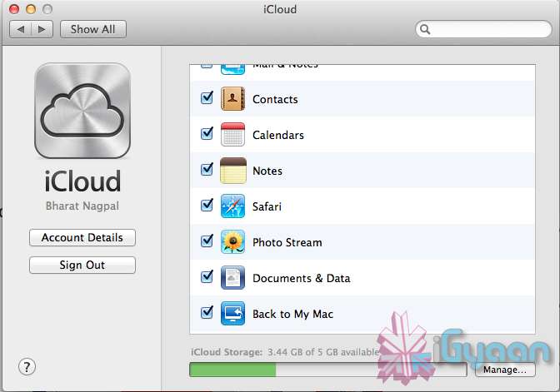The image size is (560, 392).
Task: Click the Contacts address book icon
Action: pos(232,99)
